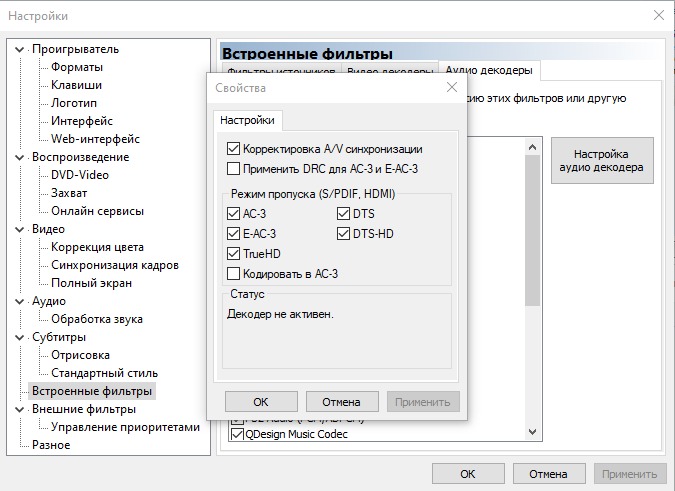Image resolution: width=675 pixels, height=491 pixels.
Task: Open the Видео декодеры tab
Action: point(390,71)
